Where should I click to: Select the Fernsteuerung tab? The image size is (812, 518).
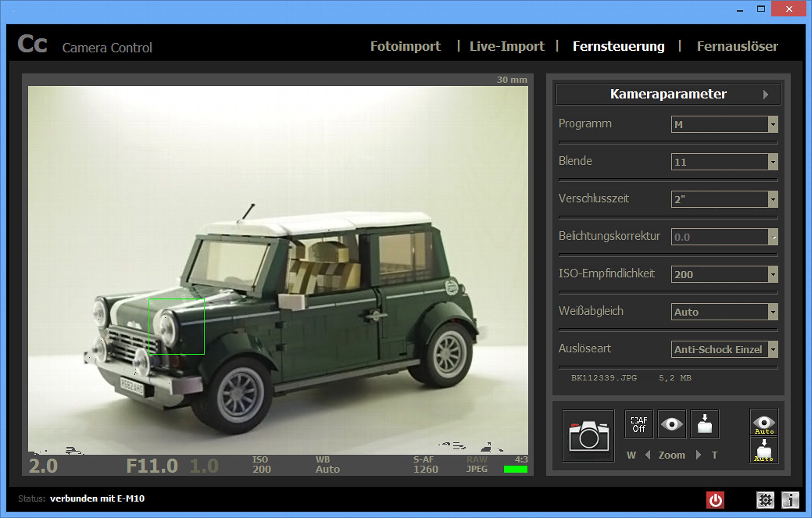618,46
